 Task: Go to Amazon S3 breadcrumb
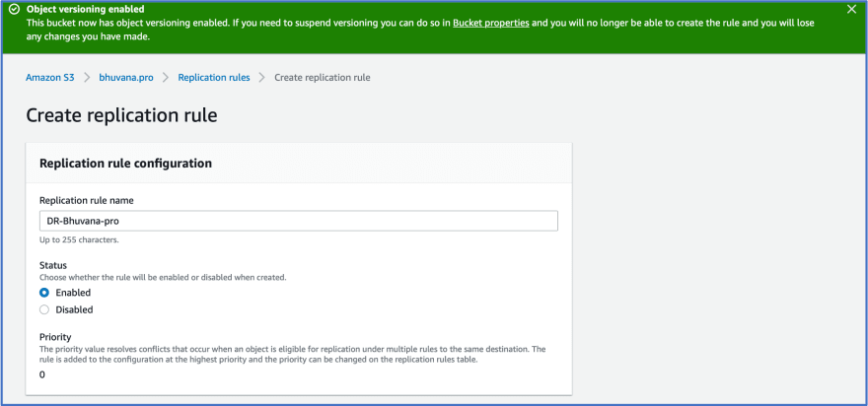pyautogui.click(x=50, y=78)
